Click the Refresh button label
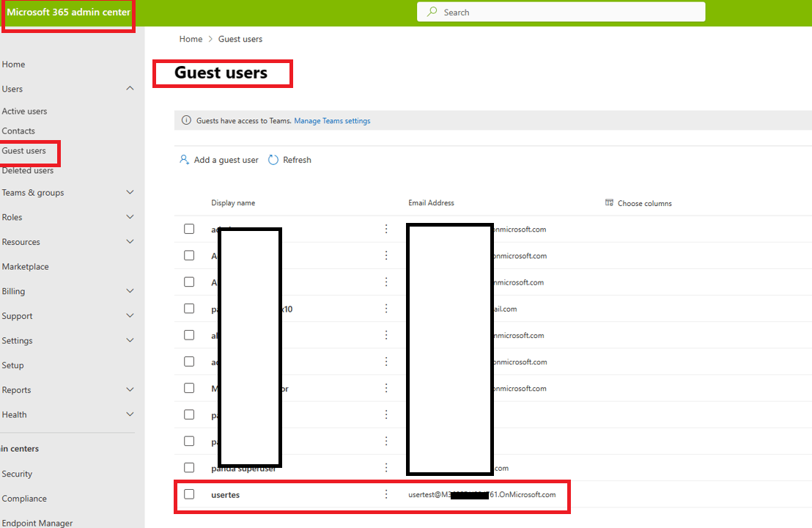The width and height of the screenshot is (812, 528). click(x=297, y=160)
